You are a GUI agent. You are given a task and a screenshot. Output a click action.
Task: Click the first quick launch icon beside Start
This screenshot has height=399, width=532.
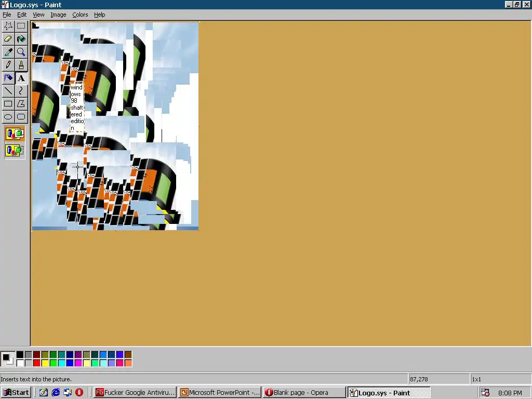(44, 393)
